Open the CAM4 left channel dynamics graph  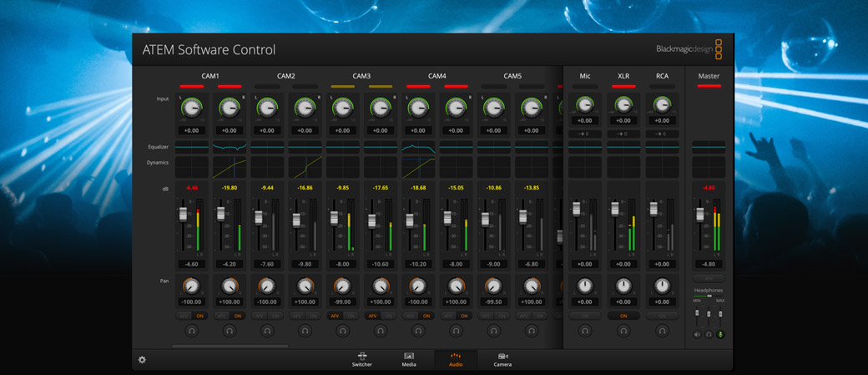pyautogui.click(x=418, y=167)
